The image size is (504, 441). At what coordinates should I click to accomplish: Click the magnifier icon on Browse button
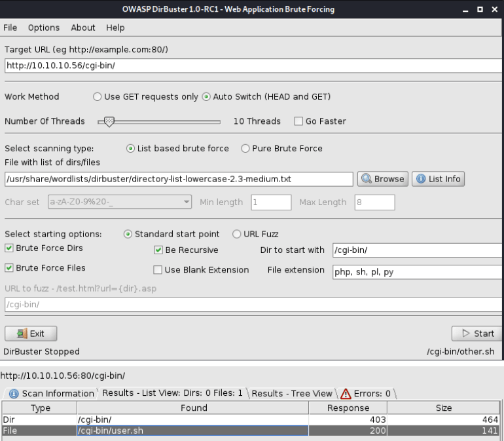coord(366,179)
